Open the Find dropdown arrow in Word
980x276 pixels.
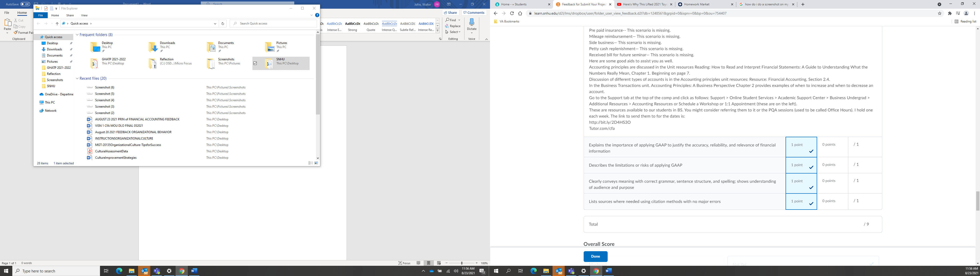tap(459, 20)
